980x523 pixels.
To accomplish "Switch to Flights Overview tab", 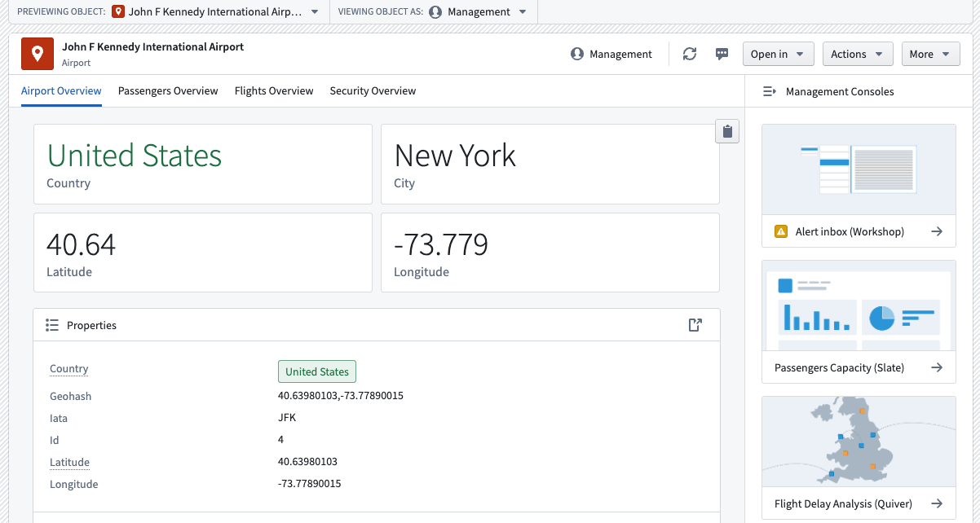I will (274, 90).
